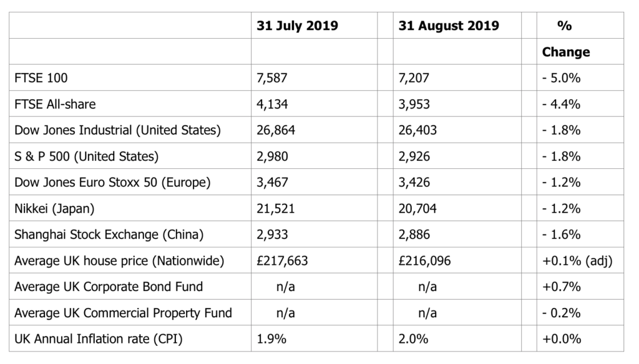Click the 31 July 2019 column header
639x364 pixels.
(x=297, y=26)
